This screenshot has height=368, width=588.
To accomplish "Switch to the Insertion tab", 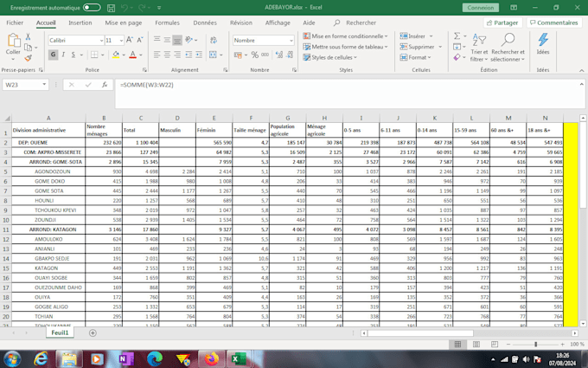I will click(x=80, y=23).
